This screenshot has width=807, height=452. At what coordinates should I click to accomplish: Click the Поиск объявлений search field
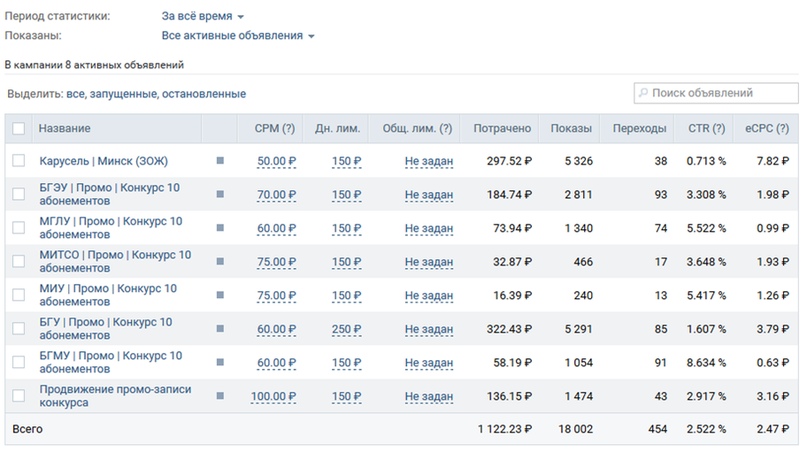coord(720,93)
